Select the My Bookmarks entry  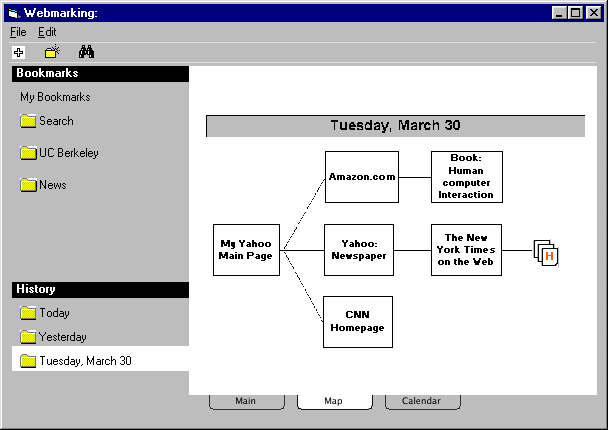point(55,97)
